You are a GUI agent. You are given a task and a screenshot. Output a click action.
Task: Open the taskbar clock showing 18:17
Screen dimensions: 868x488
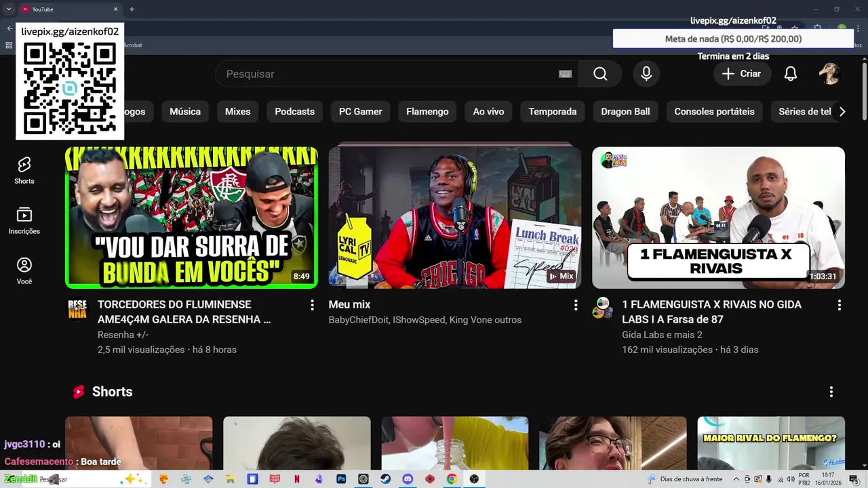(828, 479)
